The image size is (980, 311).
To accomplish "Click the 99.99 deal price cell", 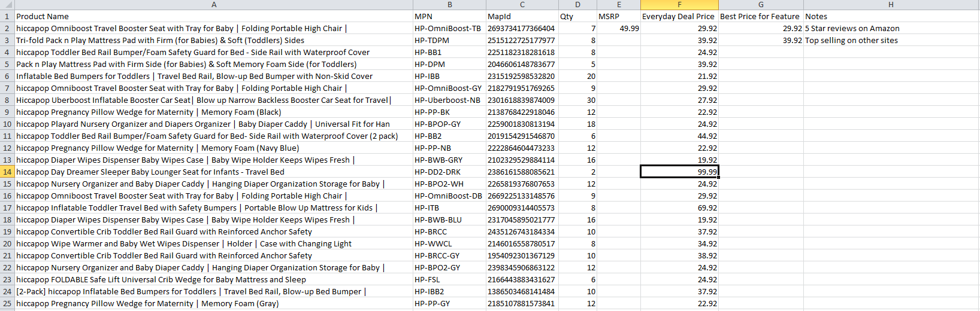I will (x=679, y=172).
